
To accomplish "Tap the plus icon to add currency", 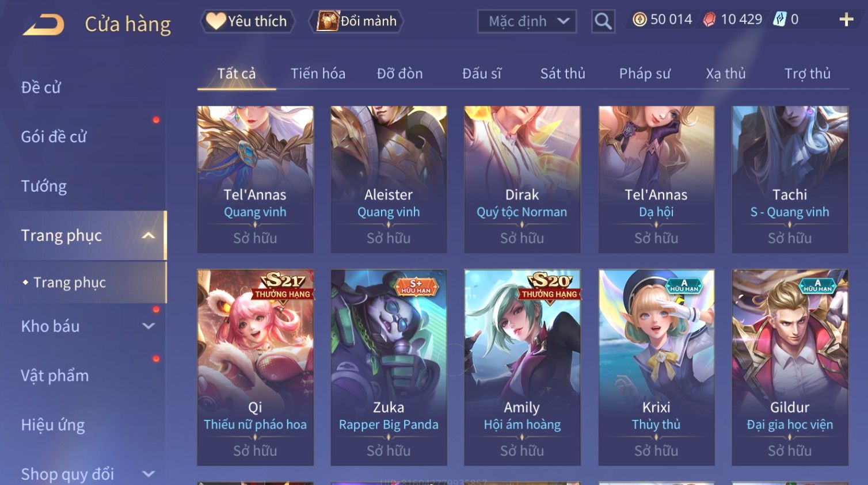I will pos(846,20).
